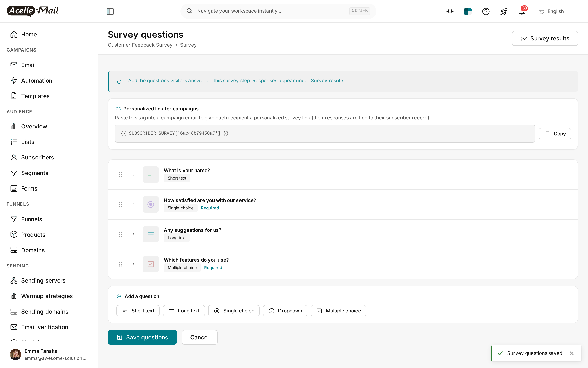Open the English language dropdown
This screenshot has width=588, height=368.
tap(555, 11)
